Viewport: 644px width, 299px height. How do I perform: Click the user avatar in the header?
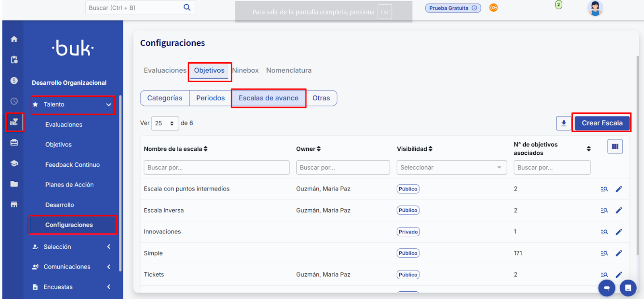point(595,8)
